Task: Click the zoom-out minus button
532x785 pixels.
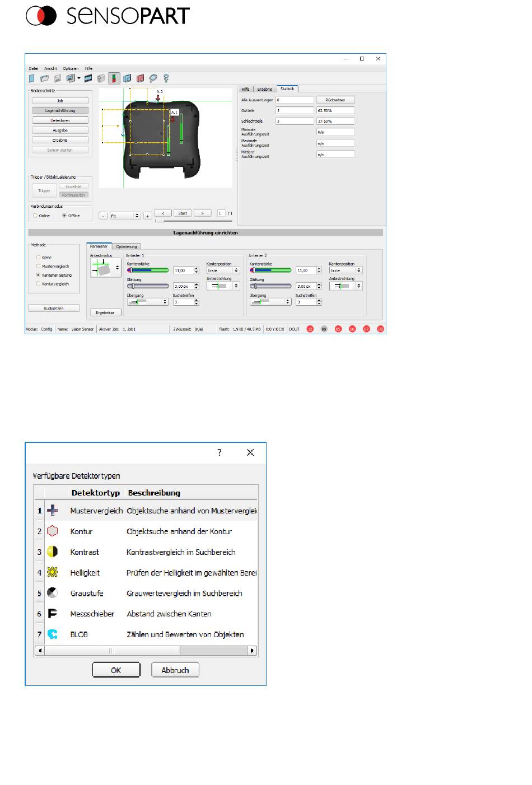Action: pos(103,216)
